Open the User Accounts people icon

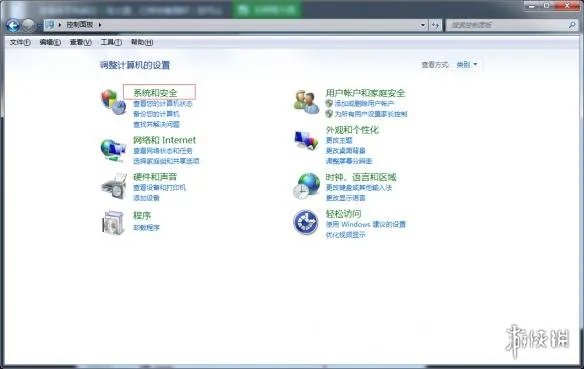pos(306,102)
